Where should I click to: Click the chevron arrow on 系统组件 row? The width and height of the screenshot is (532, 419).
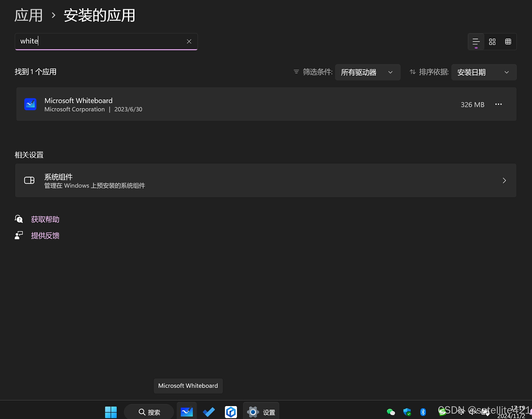[504, 180]
